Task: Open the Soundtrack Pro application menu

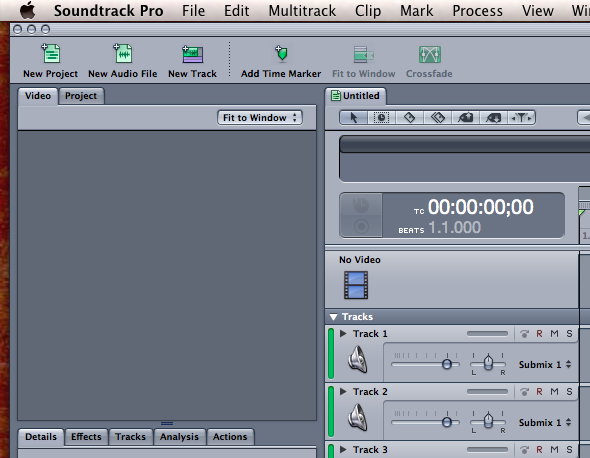Action: coord(108,11)
